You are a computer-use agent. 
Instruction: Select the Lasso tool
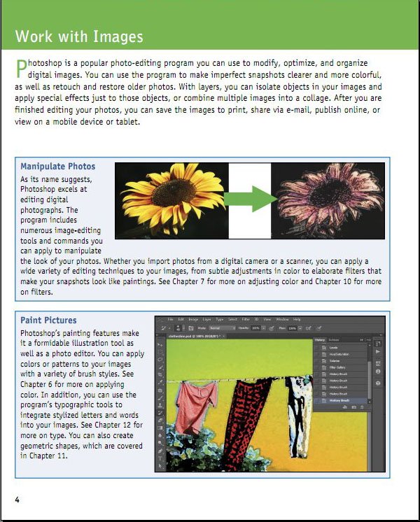[x=160, y=360]
